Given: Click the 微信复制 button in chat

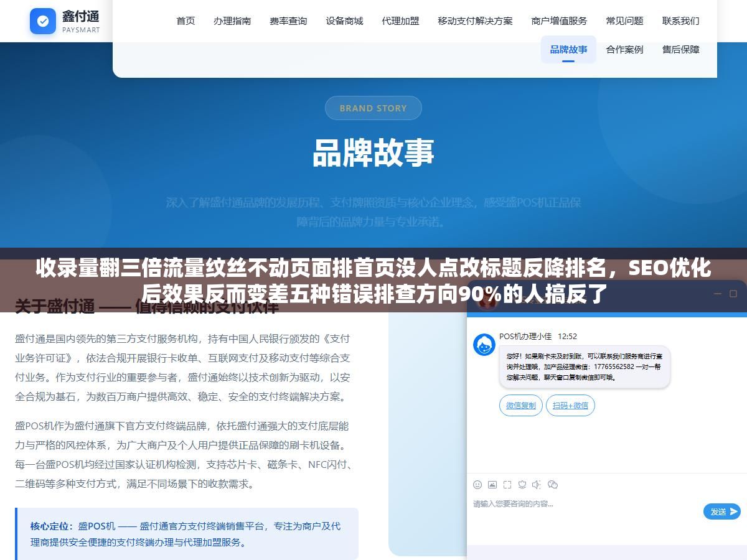Looking at the screenshot, I should 521,406.
